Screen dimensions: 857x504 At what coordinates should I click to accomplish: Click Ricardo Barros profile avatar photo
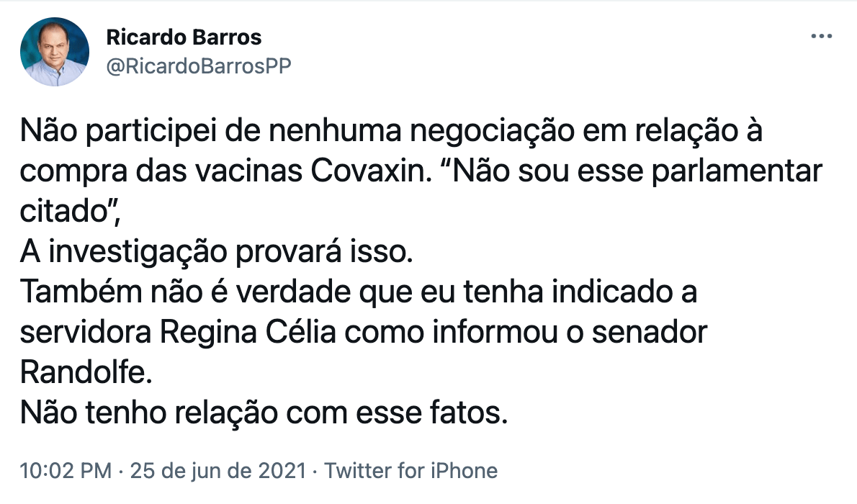point(55,53)
